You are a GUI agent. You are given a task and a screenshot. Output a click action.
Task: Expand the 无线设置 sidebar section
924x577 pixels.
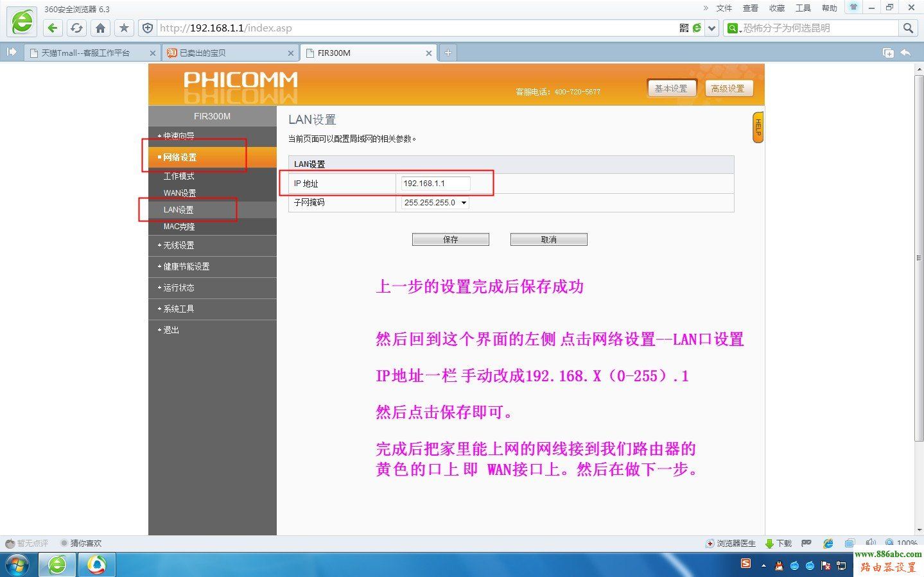178,245
